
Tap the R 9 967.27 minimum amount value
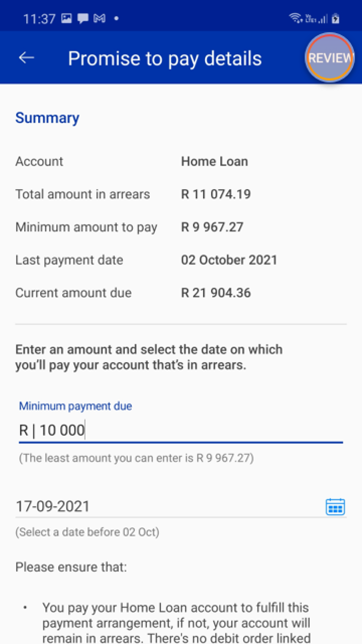(212, 227)
